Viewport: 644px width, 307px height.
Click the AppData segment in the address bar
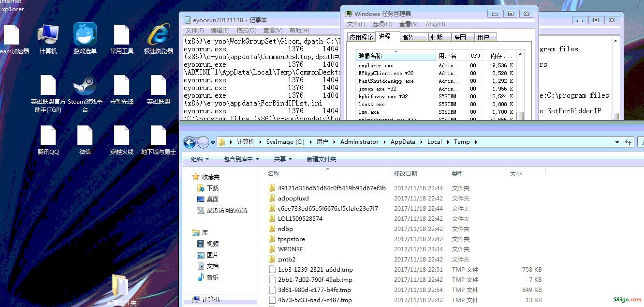[403, 142]
